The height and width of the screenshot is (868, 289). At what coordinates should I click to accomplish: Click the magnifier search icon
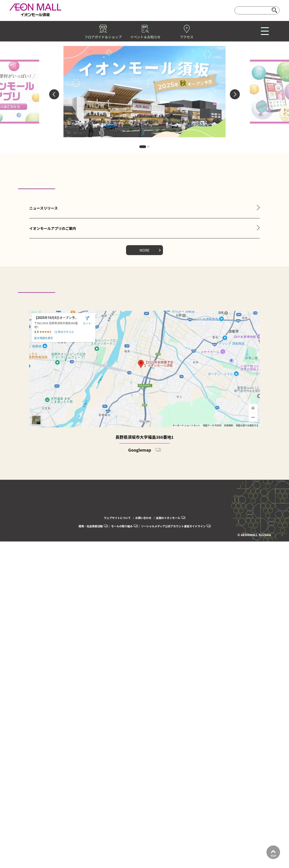[x=274, y=10]
